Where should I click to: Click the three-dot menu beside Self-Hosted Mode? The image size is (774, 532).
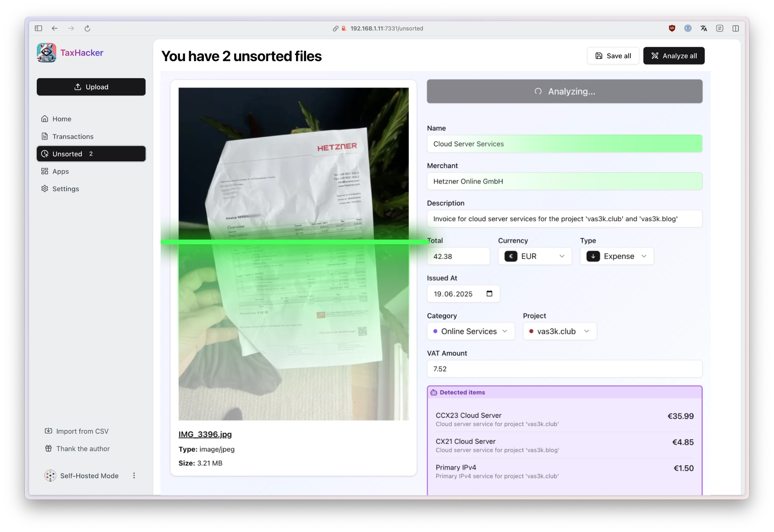click(134, 476)
